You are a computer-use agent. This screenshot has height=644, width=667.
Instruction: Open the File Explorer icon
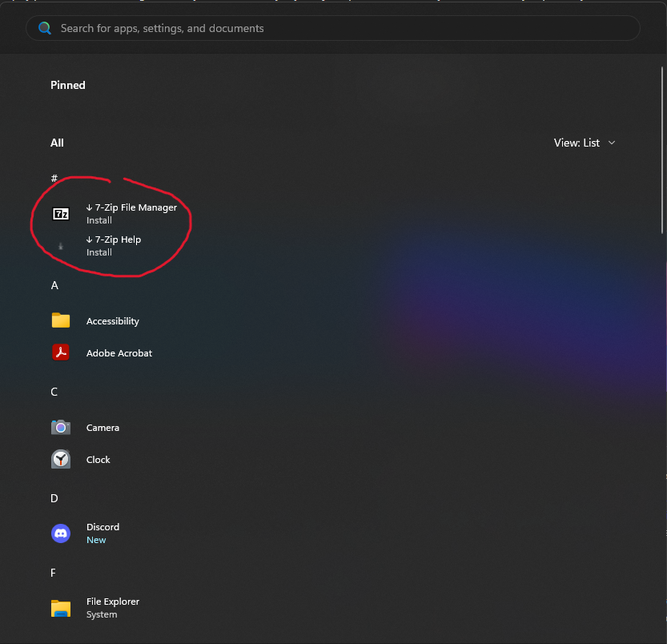click(60, 608)
